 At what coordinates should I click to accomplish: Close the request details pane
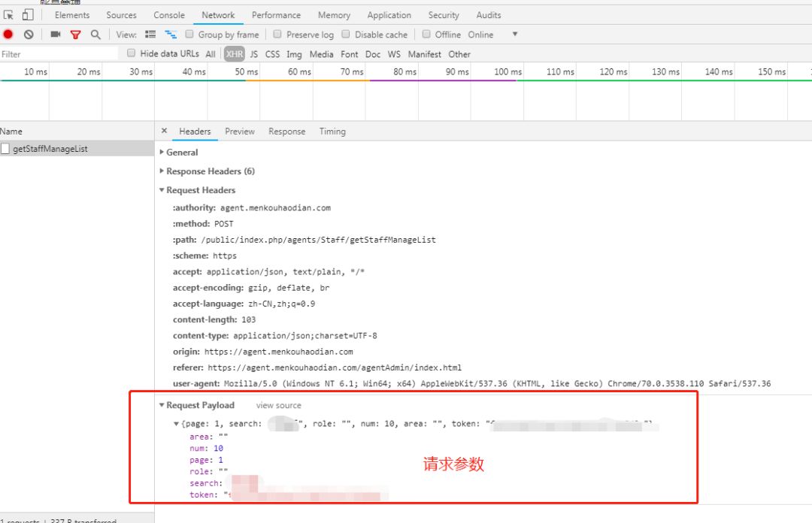[165, 131]
